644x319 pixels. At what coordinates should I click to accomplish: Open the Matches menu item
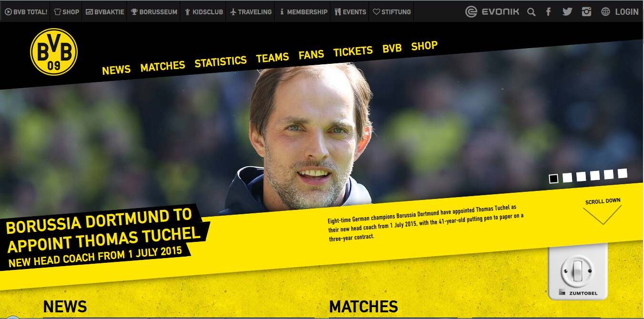(163, 66)
